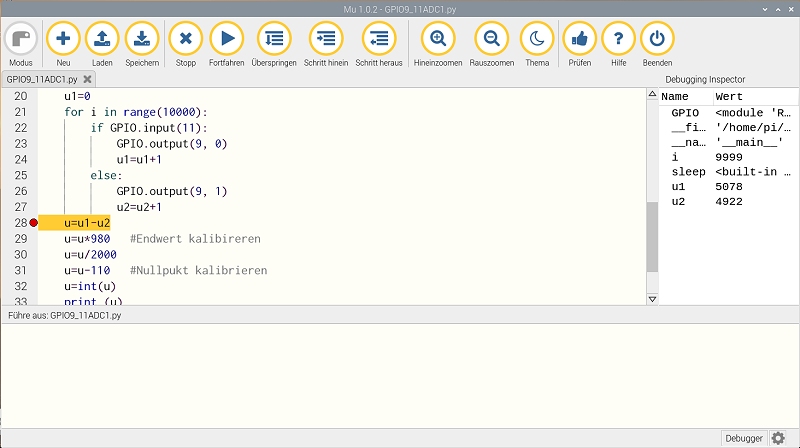This screenshot has width=800, height=448.
Task: Step out using Schritt heraus
Action: point(378,40)
